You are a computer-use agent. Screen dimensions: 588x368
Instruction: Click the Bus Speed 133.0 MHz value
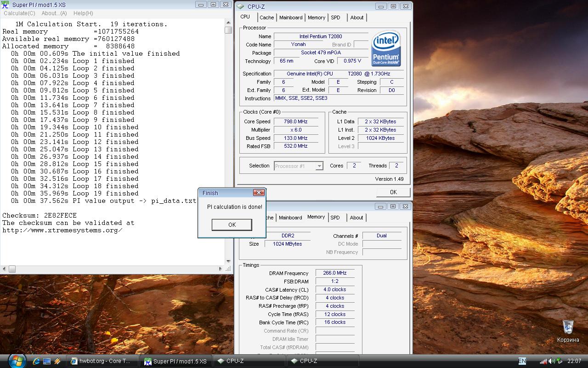pos(296,138)
